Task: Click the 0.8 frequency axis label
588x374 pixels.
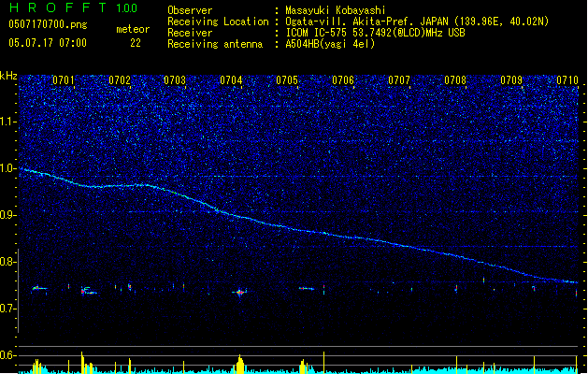Action: 8,262
